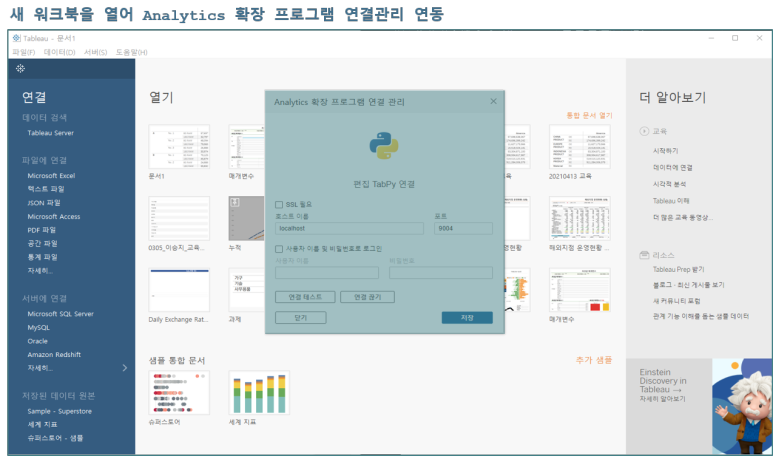
Task: Open the 0305_이승지_교육 workbook thumbnail
Action: [x=179, y=218]
